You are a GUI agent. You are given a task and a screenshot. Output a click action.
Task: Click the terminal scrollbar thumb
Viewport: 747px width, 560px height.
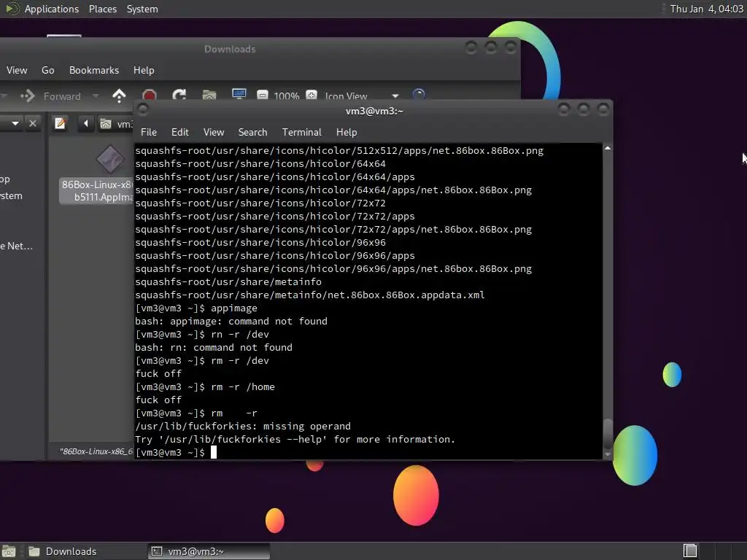click(608, 433)
